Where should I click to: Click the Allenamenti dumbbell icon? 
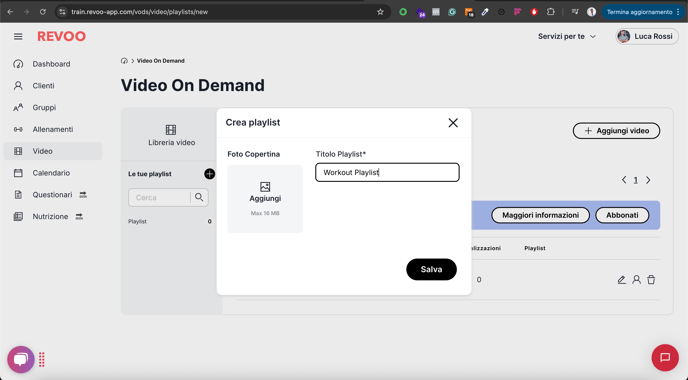pos(18,129)
